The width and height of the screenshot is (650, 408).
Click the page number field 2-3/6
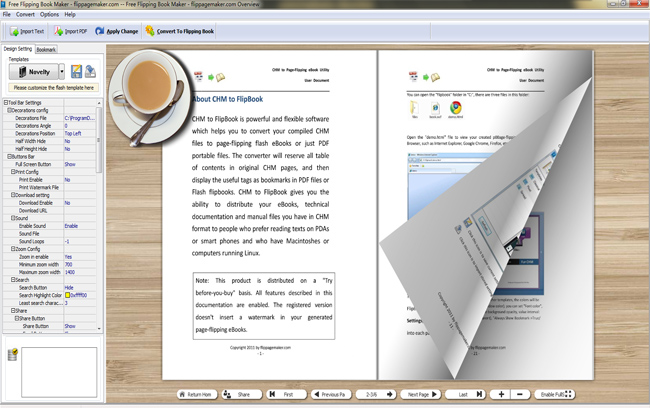[371, 394]
